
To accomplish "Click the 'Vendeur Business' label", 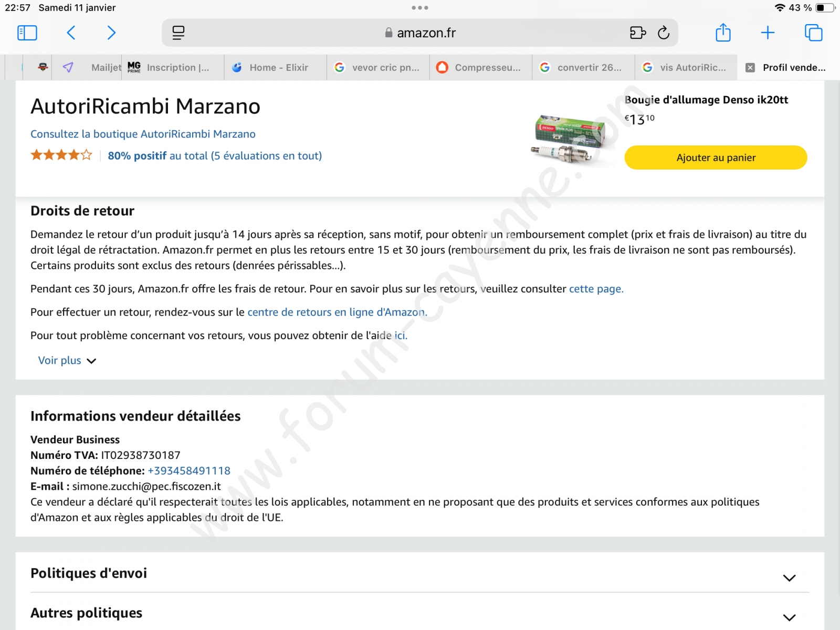I will click(75, 440).
